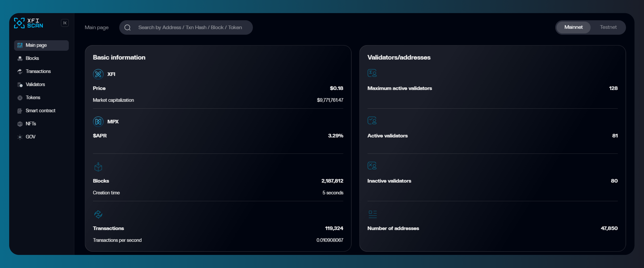Click the Transactions sidebar icon
The height and width of the screenshot is (268, 644).
20,71
